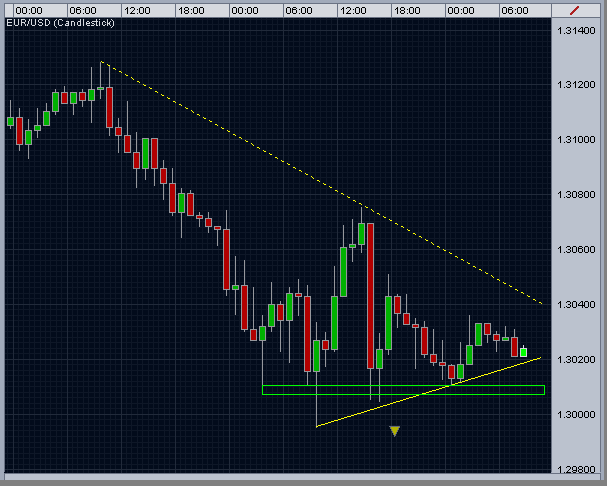Click the bright green latest candle
The width and height of the screenshot is (607, 486).
523,352
